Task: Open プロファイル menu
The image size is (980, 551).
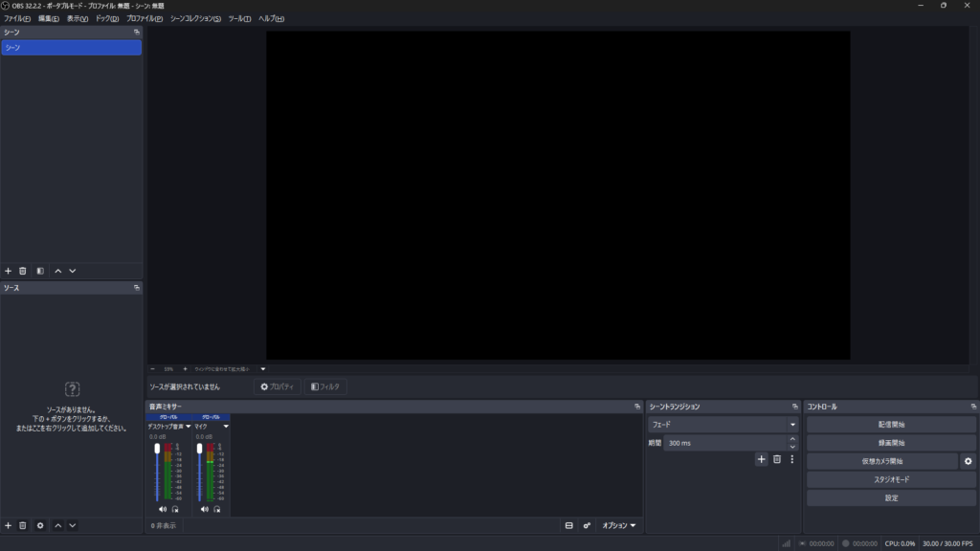Action: point(145,19)
